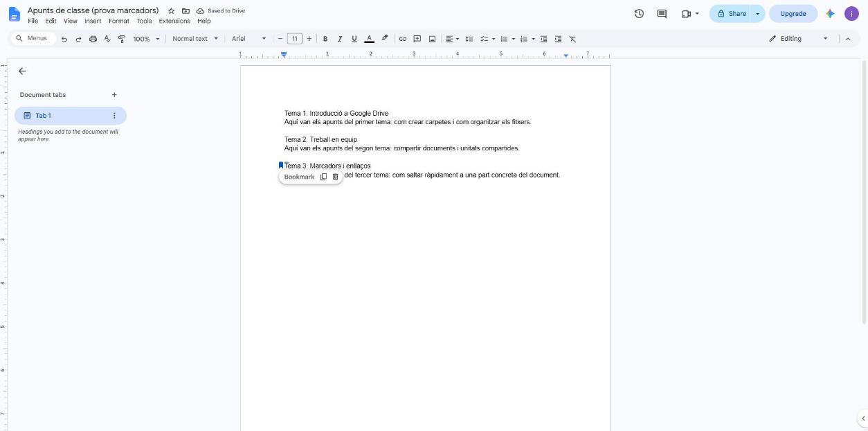Open the Arial font dropdown

[x=248, y=39]
